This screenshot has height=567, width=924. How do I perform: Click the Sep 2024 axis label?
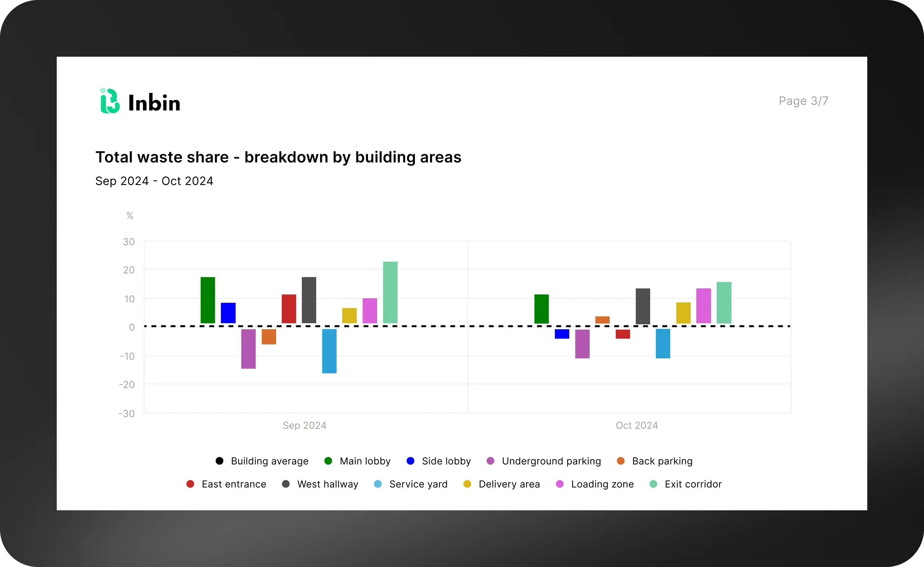(304, 426)
